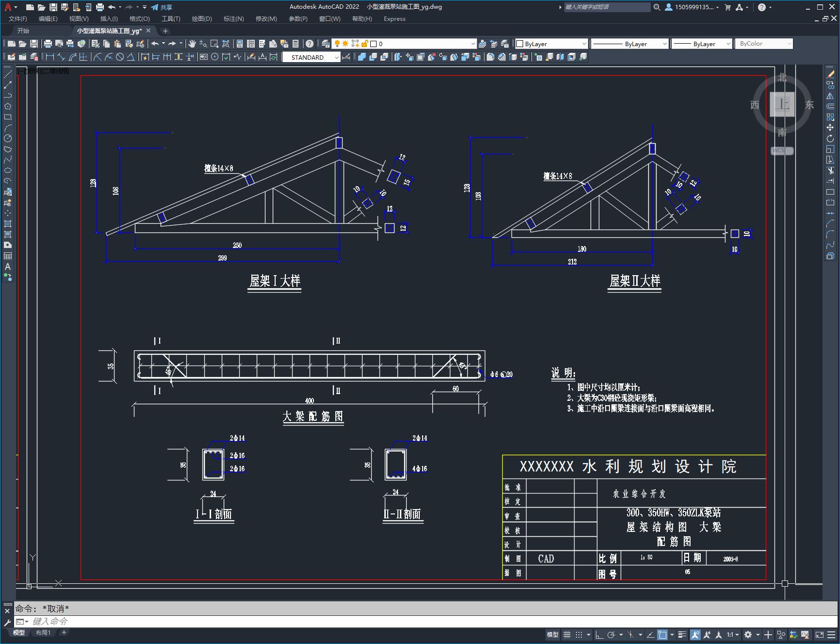Click the Help question mark icon
This screenshot has height=644, width=840.
[310, 44]
